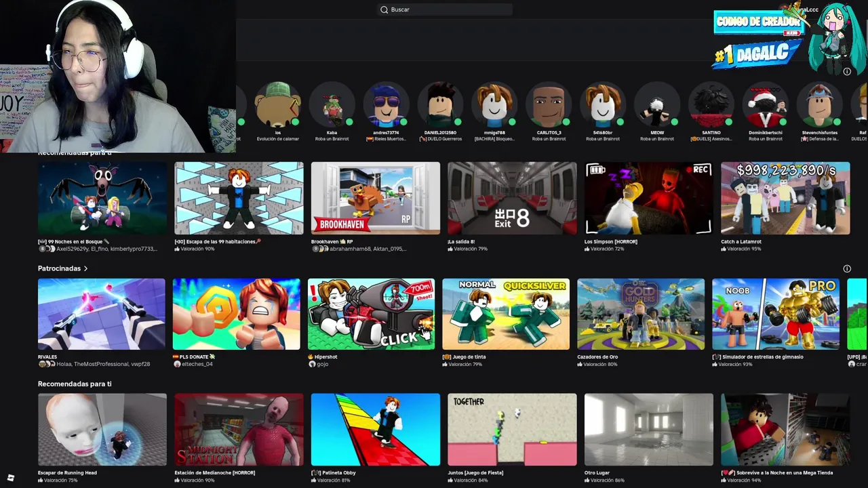Open Los Simpson [HORROR] game thumbnail

tap(649, 198)
